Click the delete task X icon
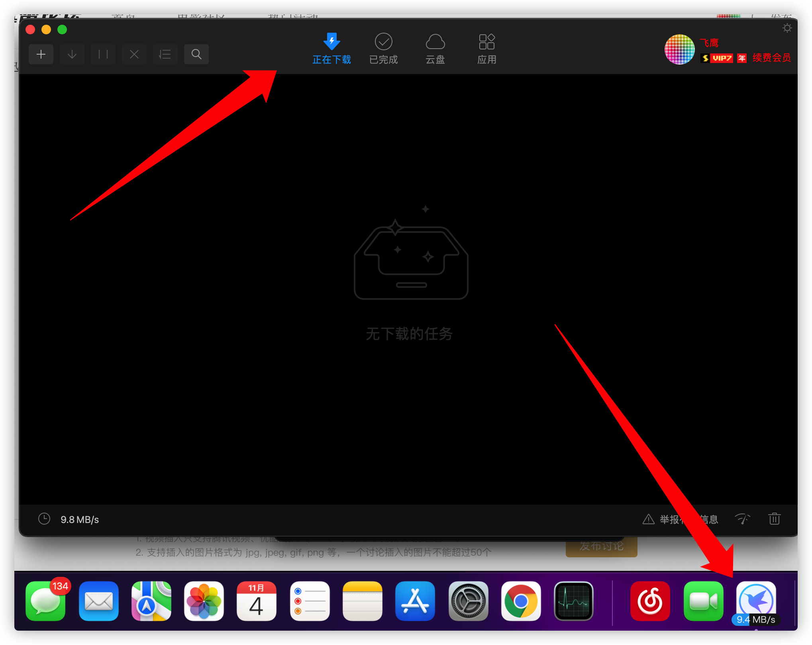This screenshot has height=645, width=812. coord(134,54)
